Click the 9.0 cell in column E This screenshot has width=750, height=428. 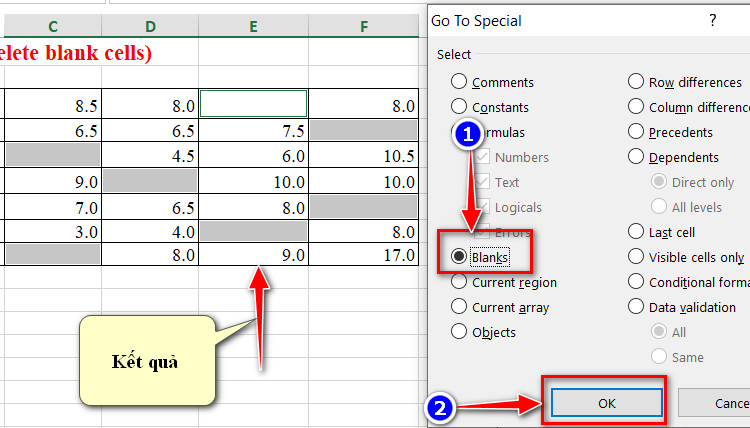(x=254, y=254)
